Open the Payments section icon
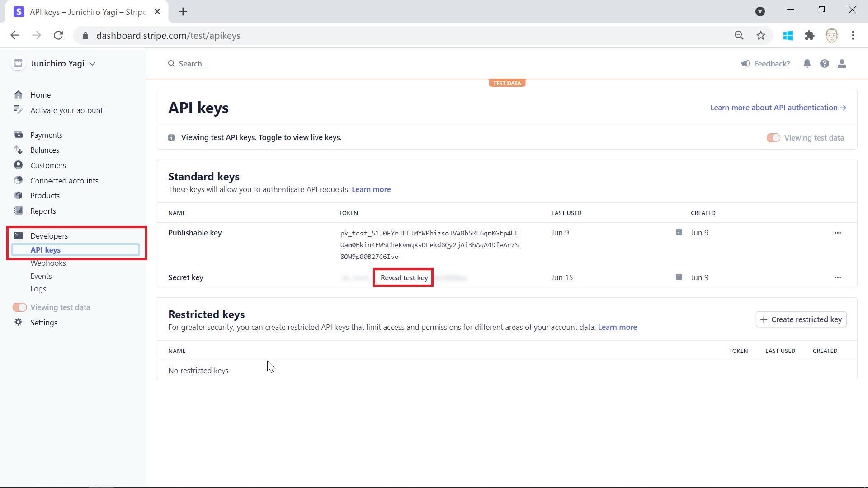The width and height of the screenshot is (868, 488). click(x=18, y=135)
